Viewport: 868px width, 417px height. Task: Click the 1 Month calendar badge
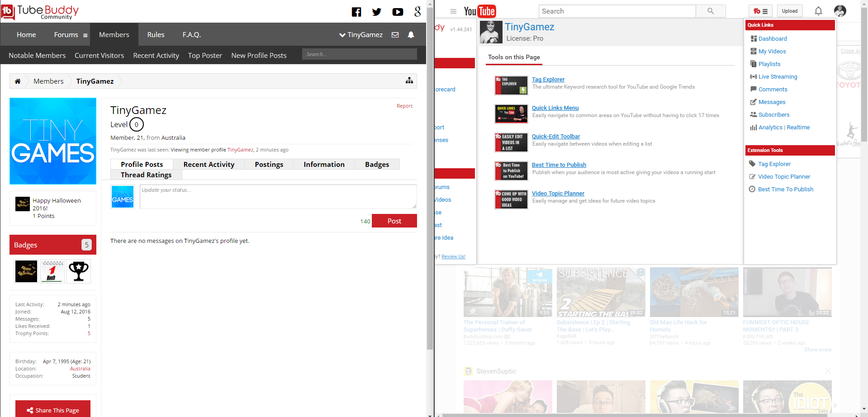pyautogui.click(x=52, y=271)
